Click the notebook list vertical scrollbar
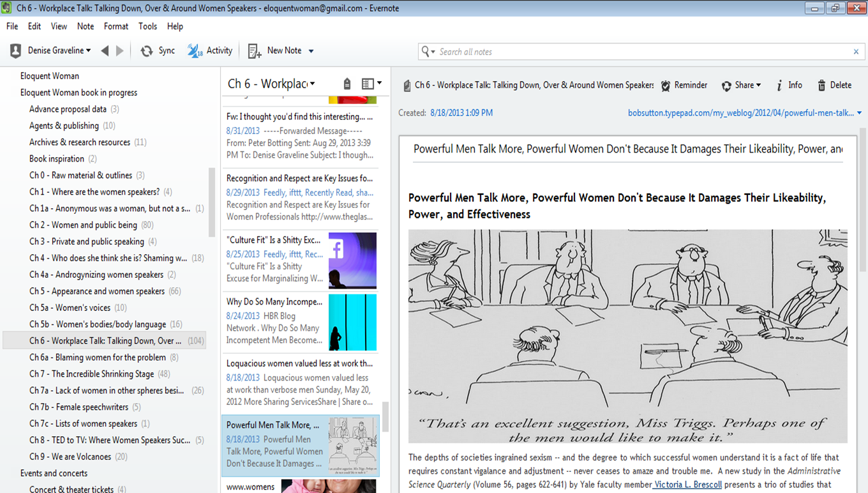This screenshot has width=868, height=493. (x=212, y=202)
